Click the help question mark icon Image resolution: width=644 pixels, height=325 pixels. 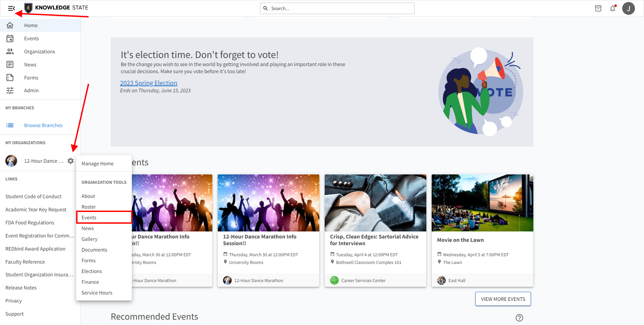(519, 318)
